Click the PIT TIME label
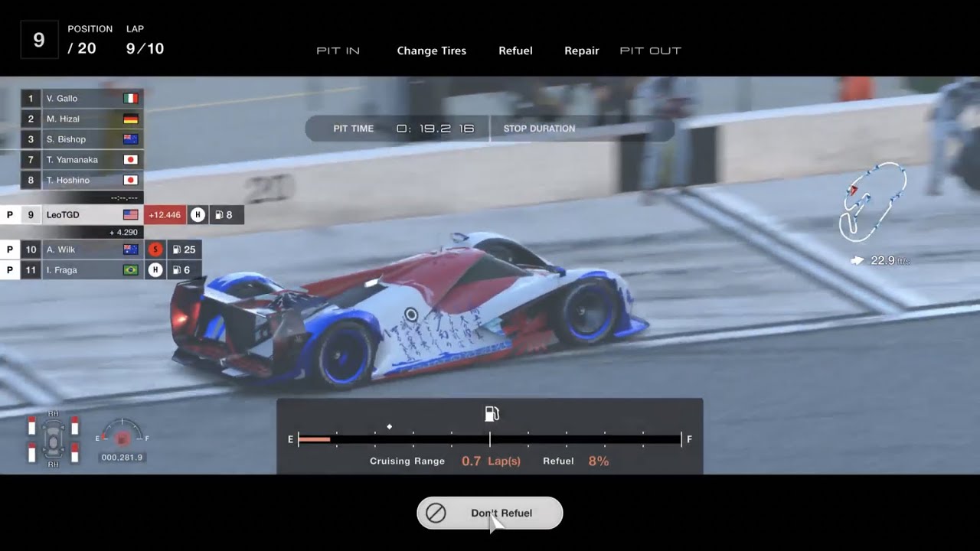Screen dimensions: 980x551 coord(354,129)
